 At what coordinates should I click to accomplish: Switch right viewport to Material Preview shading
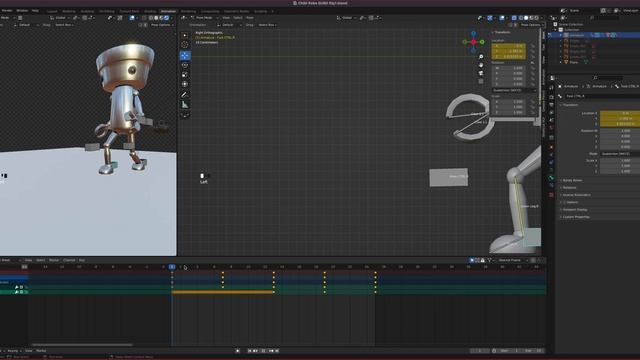pyautogui.click(x=531, y=18)
